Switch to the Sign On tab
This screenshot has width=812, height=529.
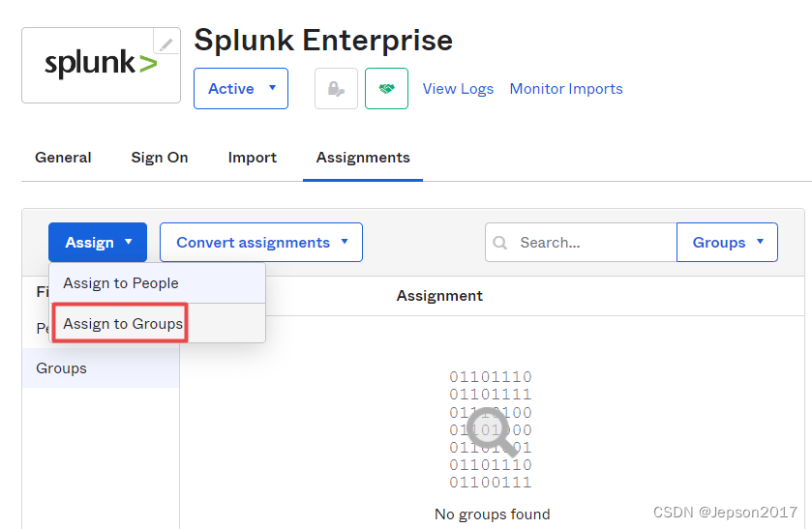[160, 158]
